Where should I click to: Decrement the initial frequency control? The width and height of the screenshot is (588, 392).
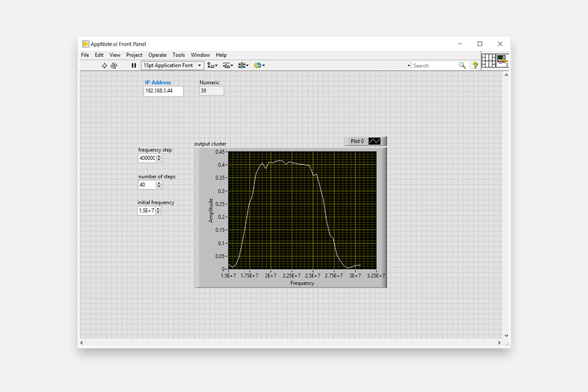coord(158,212)
